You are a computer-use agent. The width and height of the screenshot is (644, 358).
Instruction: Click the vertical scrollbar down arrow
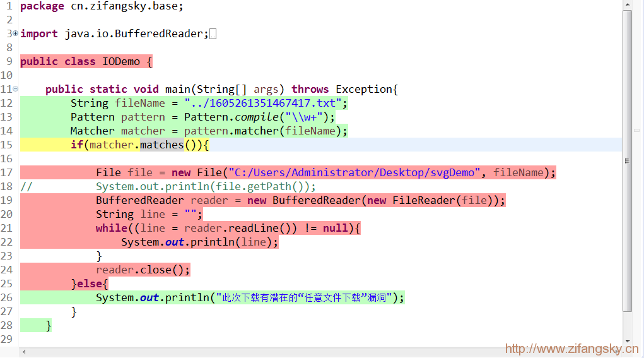[x=627, y=341]
